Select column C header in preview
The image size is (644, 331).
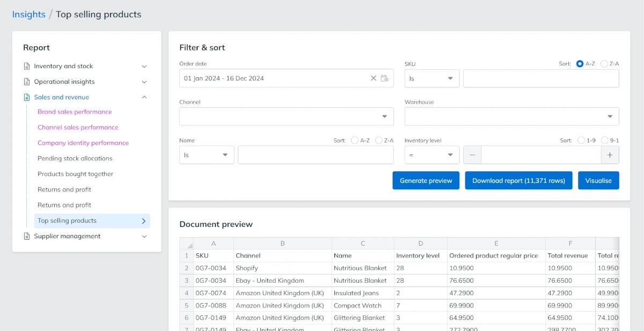[363, 244]
